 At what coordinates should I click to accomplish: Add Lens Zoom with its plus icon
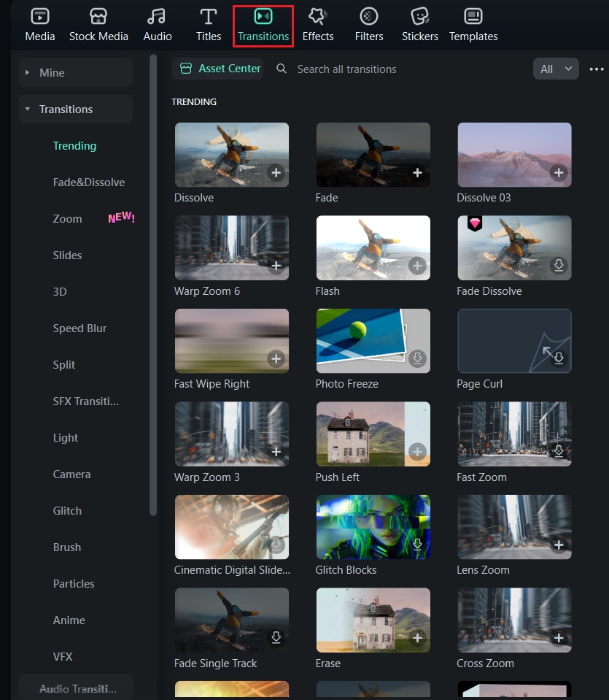click(559, 545)
